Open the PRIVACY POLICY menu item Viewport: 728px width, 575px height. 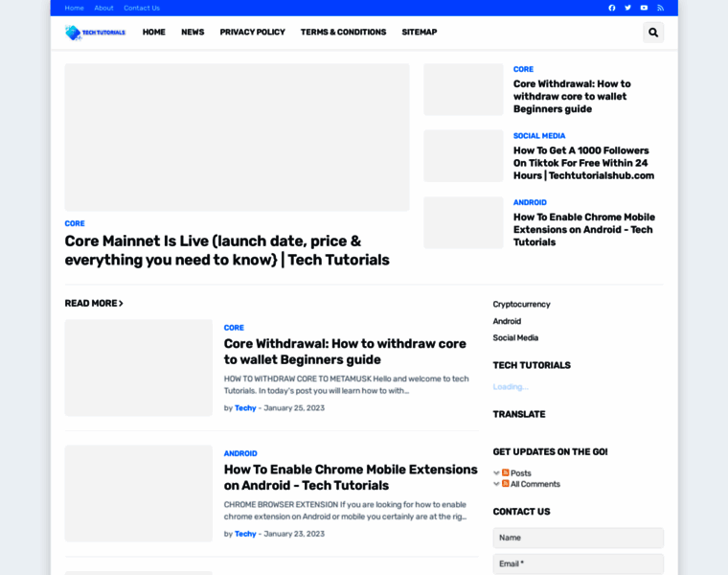click(253, 32)
